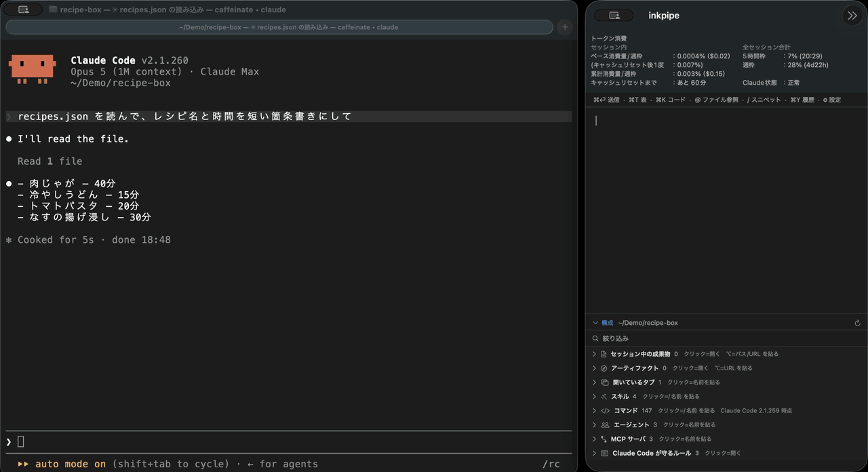Click 'Opus 5 (1M context) · Claude Max' line
868x472 pixels.
click(x=165, y=72)
